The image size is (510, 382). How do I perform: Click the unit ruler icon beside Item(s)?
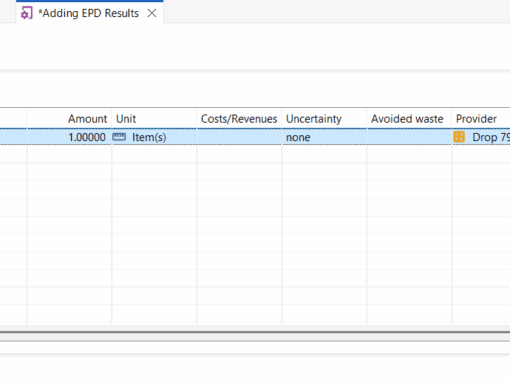119,137
